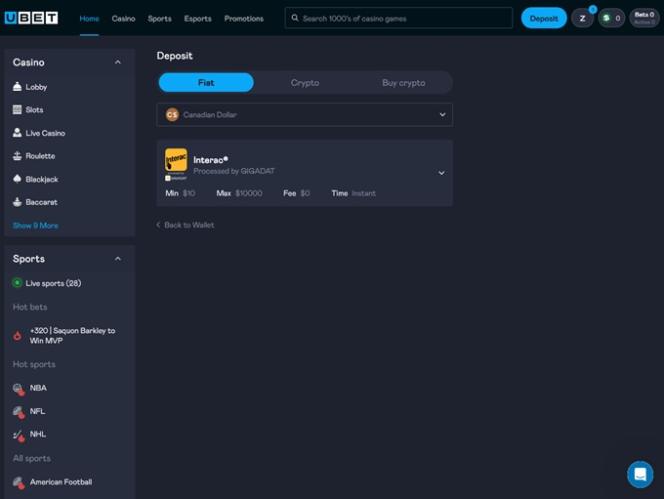Open the Z profile avatar

pos(582,18)
